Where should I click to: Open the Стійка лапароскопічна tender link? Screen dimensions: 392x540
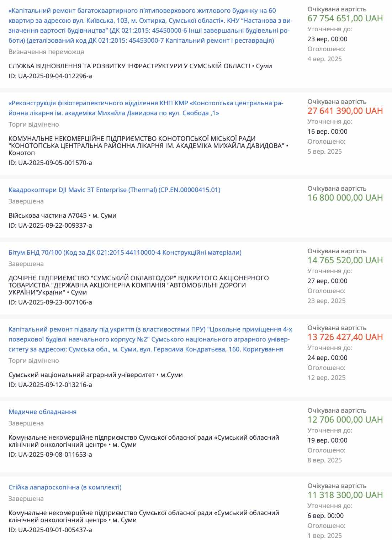(65, 487)
